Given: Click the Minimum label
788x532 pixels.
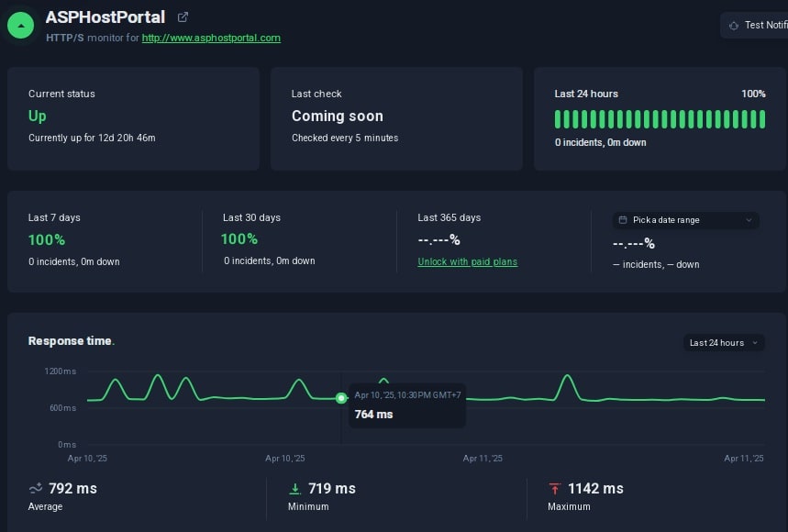Looking at the screenshot, I should click(308, 507).
